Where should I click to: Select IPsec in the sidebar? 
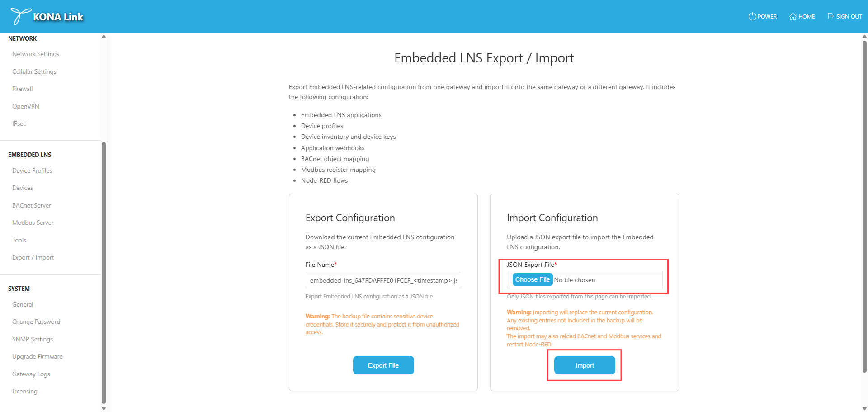19,123
